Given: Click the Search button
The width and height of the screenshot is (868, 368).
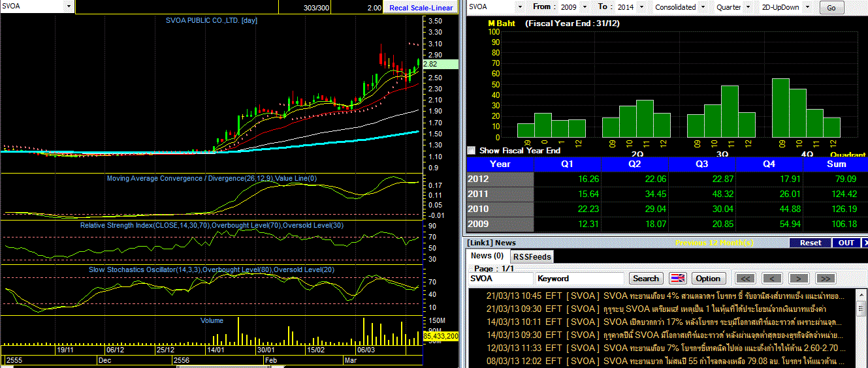Looking at the screenshot, I should (646, 279).
